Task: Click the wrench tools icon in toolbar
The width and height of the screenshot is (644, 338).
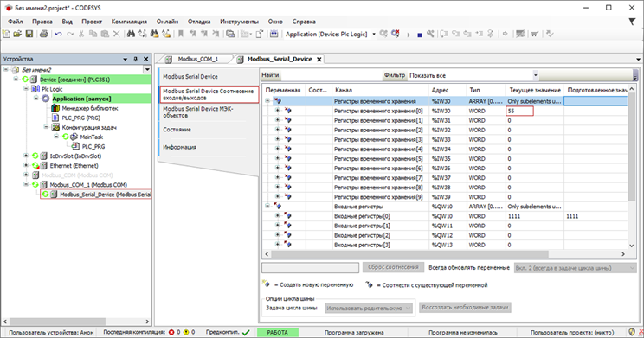Action: (430, 34)
